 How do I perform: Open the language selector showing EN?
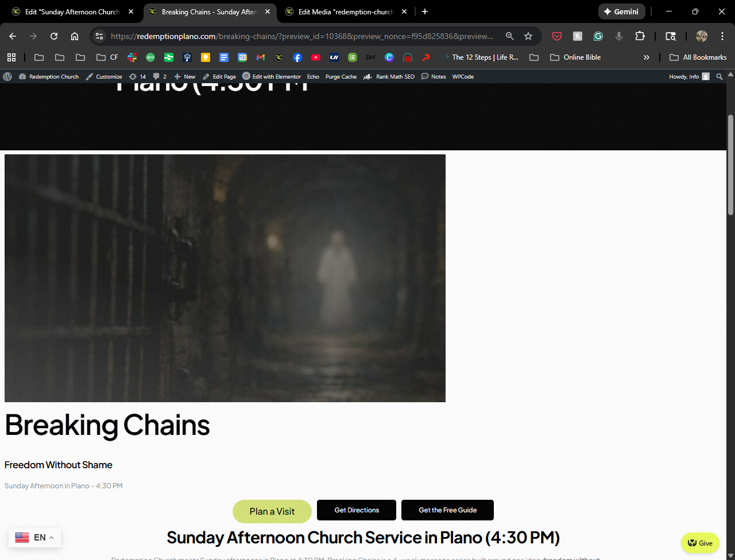click(x=34, y=538)
